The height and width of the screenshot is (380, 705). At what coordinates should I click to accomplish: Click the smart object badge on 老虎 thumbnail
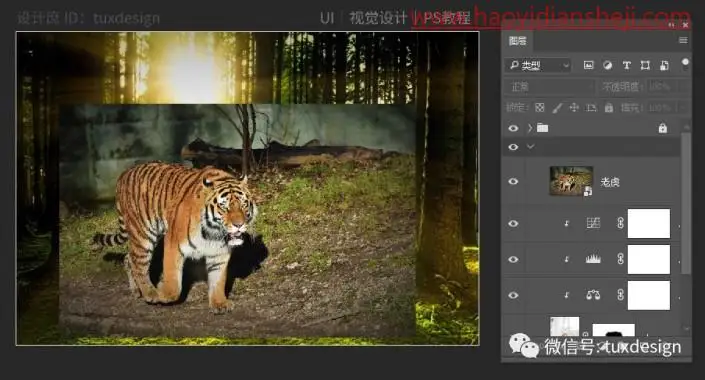pos(588,192)
